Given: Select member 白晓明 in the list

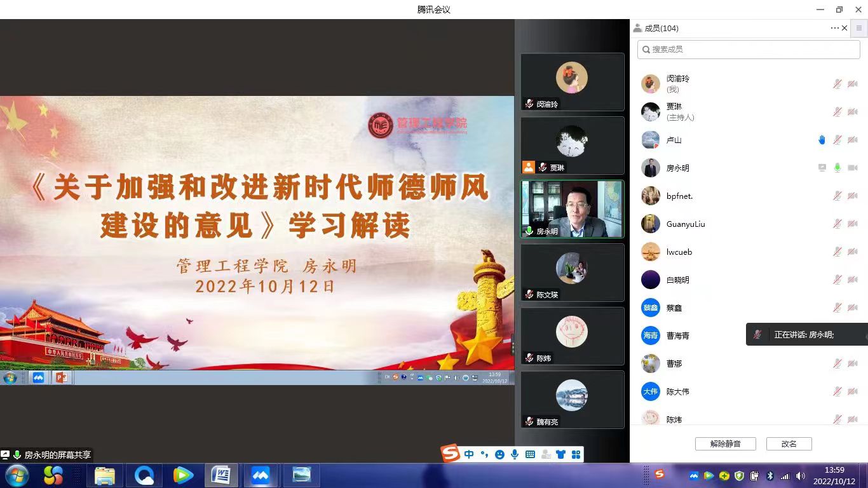Looking at the screenshot, I should [749, 280].
